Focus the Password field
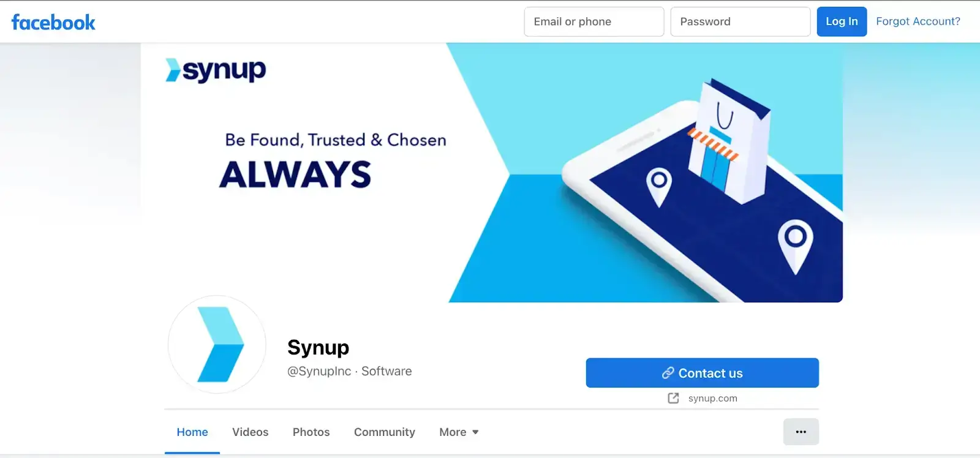The image size is (980, 458). [741, 21]
